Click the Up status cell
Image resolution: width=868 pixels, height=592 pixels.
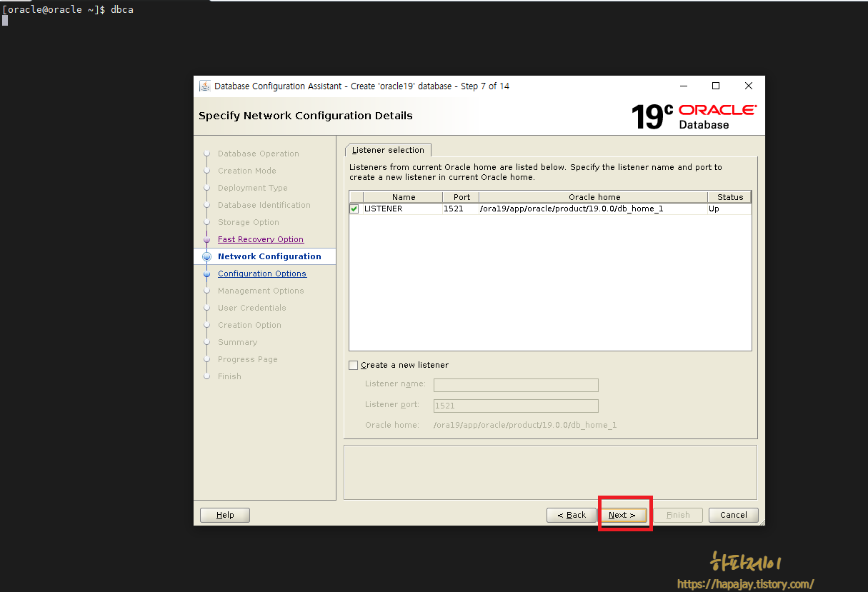[729, 209]
